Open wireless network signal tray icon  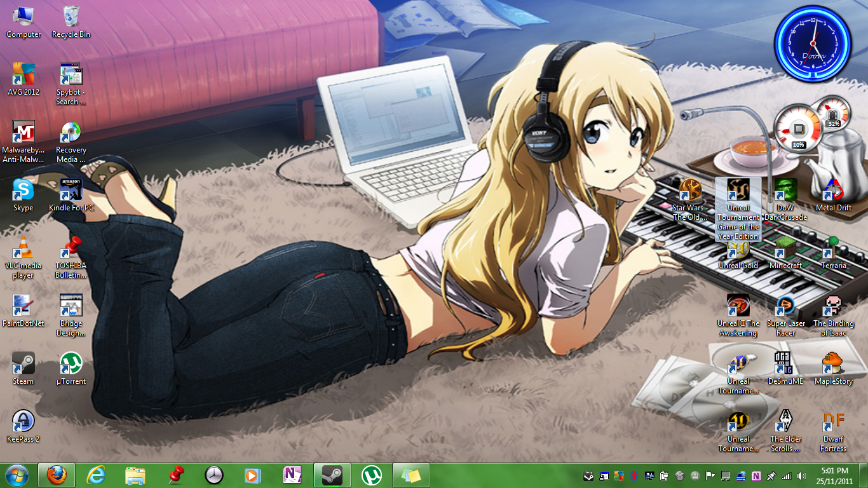tap(787, 476)
